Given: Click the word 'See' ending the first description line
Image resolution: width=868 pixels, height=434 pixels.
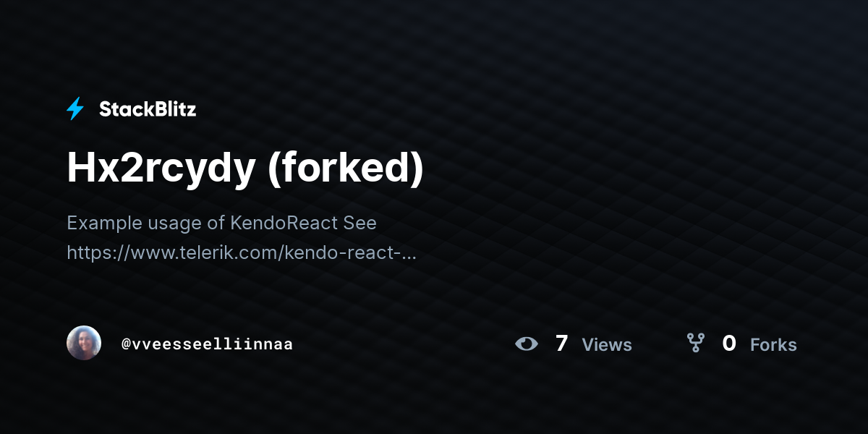Looking at the screenshot, I should pyautogui.click(x=360, y=223).
